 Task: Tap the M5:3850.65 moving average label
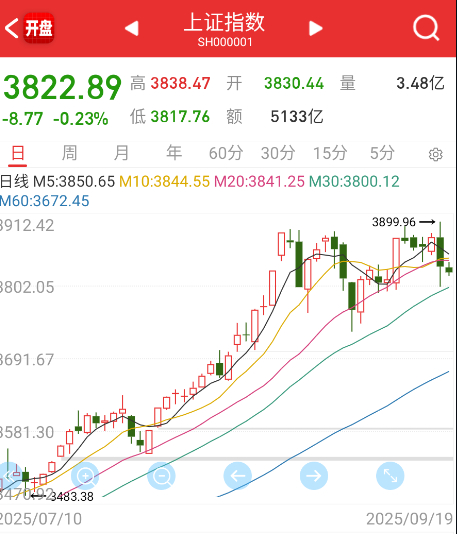point(74,182)
